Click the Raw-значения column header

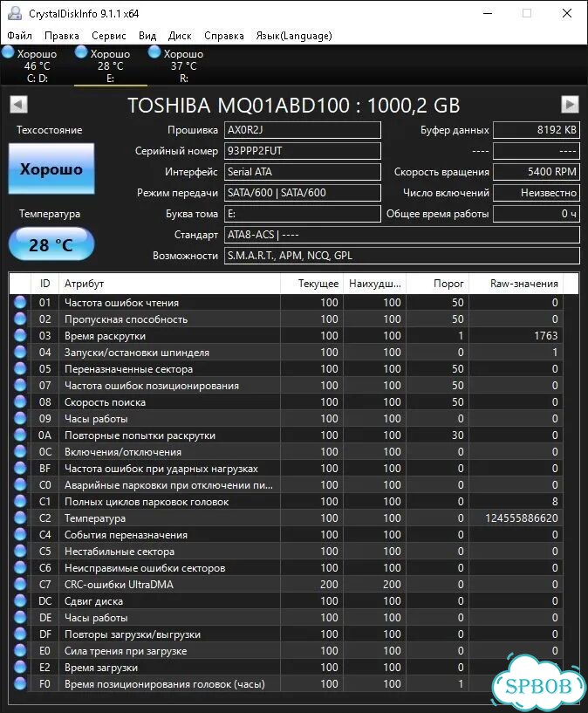(516, 284)
